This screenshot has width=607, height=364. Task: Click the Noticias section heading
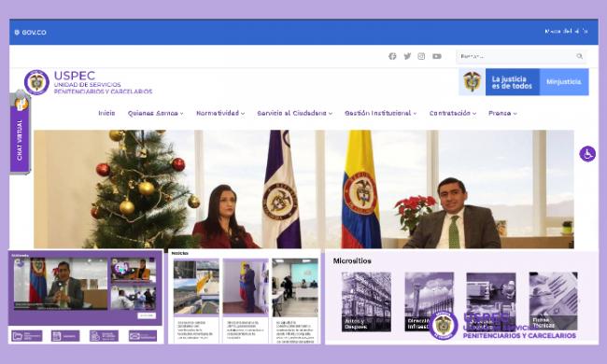point(180,253)
